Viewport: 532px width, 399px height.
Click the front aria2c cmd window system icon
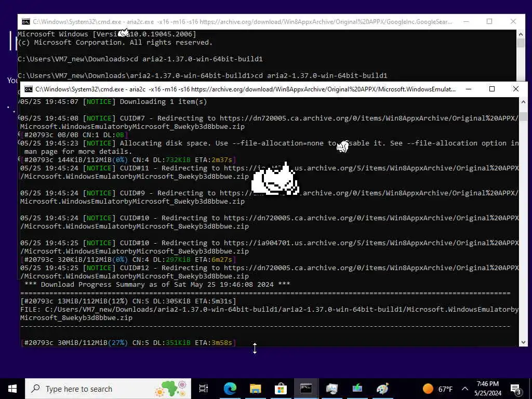tap(29, 89)
